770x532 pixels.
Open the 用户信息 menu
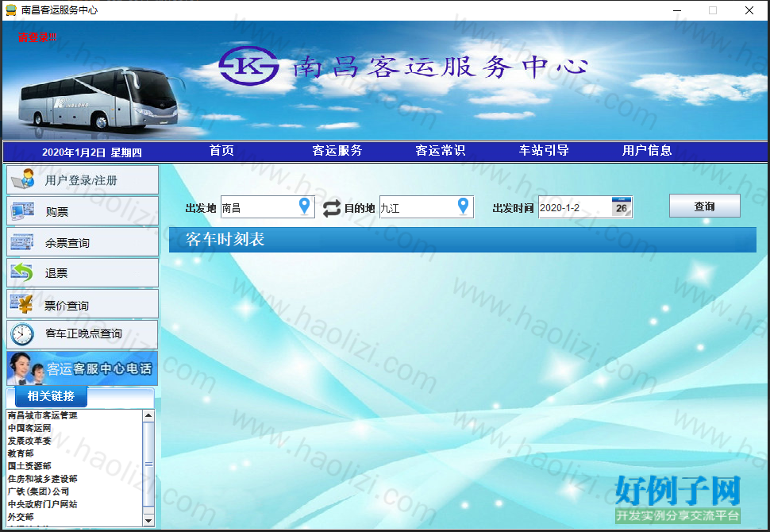coord(647,151)
